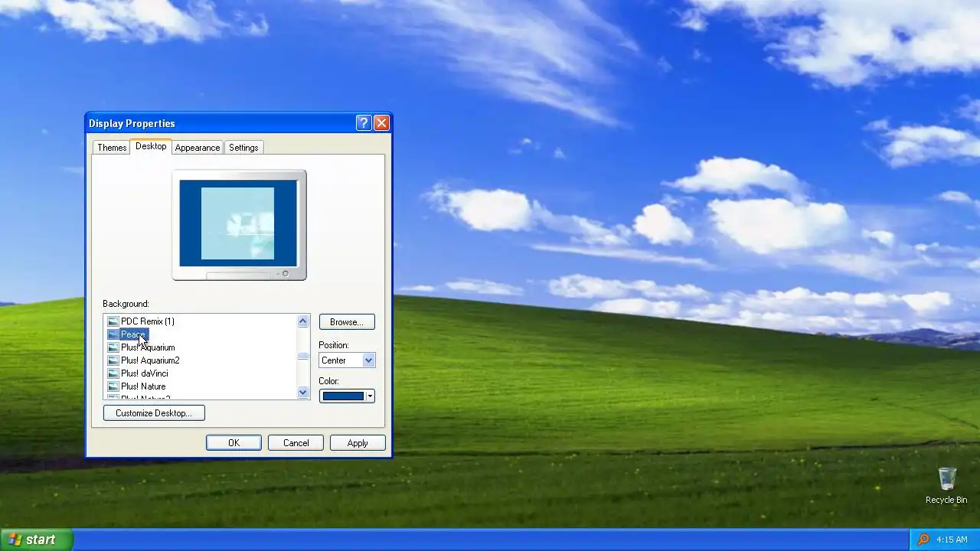
Task: Click the 4:15 AM clock in taskbar
Action: coord(952,540)
